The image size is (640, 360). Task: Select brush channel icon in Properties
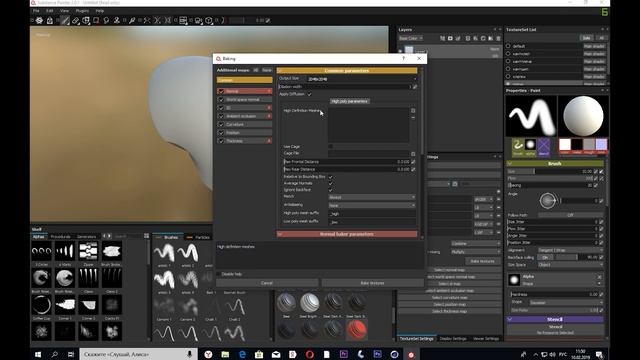518,147
